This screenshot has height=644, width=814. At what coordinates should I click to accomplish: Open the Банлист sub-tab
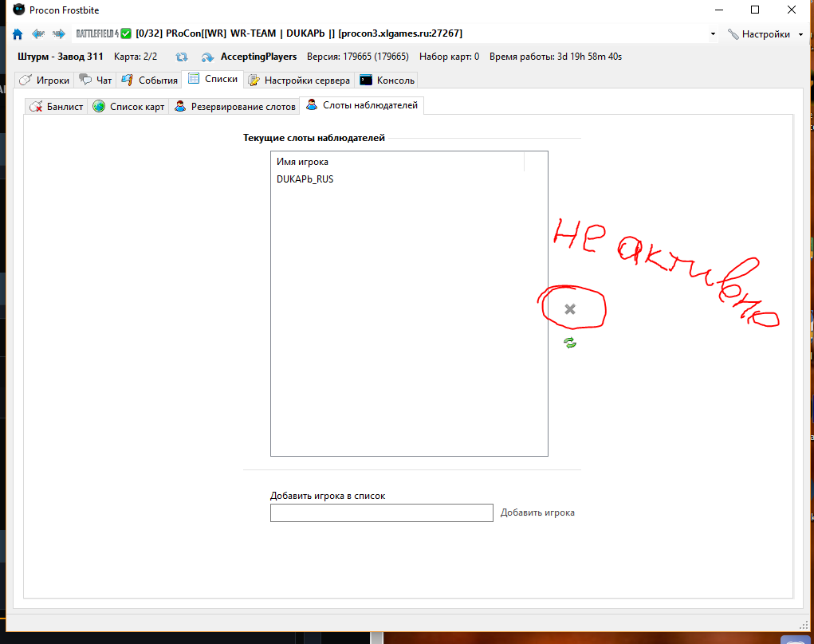tap(57, 107)
